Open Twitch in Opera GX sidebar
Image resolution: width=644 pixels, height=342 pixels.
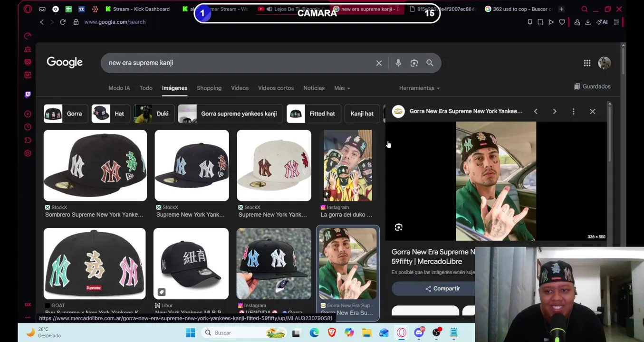28,95
